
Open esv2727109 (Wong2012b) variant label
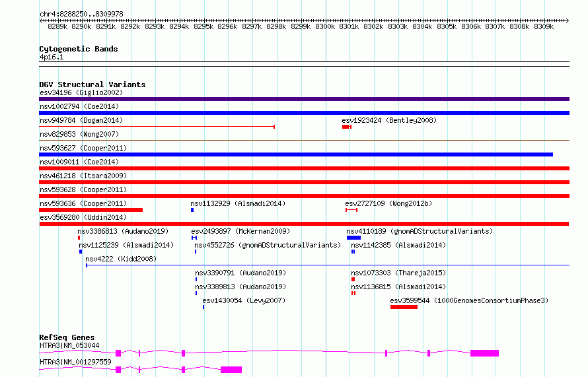tap(388, 203)
